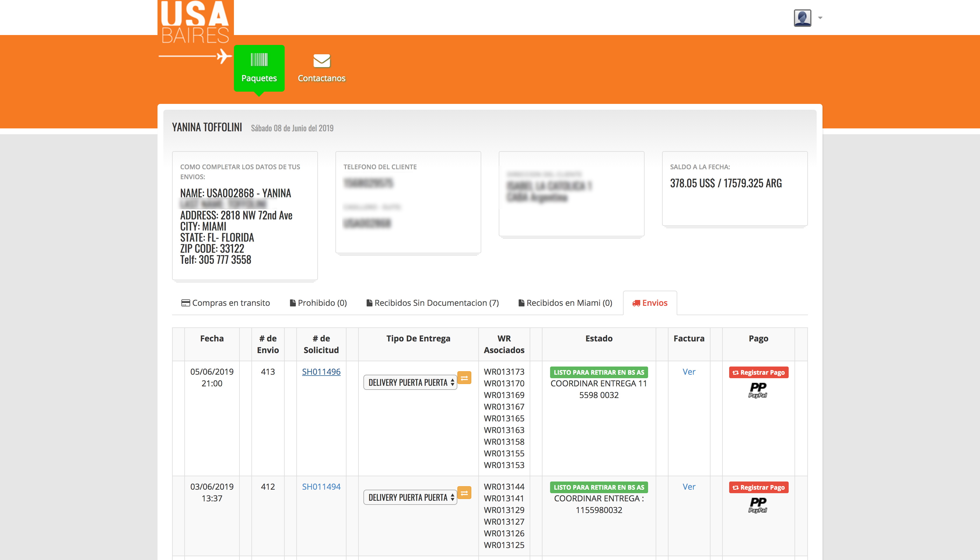Open delivery type dropdown for shipment 413
This screenshot has height=560, width=980.
[x=410, y=382]
